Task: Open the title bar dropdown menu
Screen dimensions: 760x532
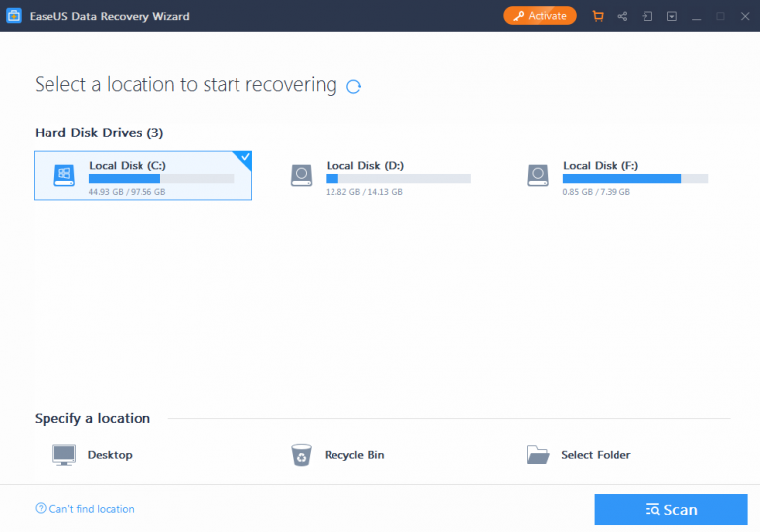Action: click(672, 16)
